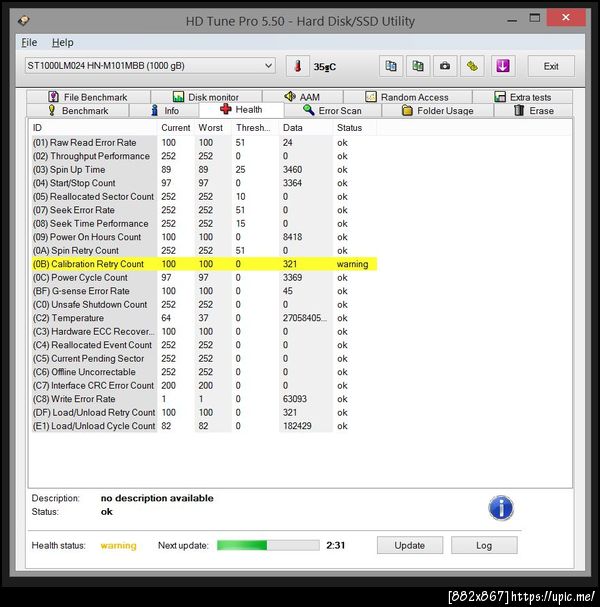Open the drive selection dropdown
600x607 pixels.
(150, 66)
